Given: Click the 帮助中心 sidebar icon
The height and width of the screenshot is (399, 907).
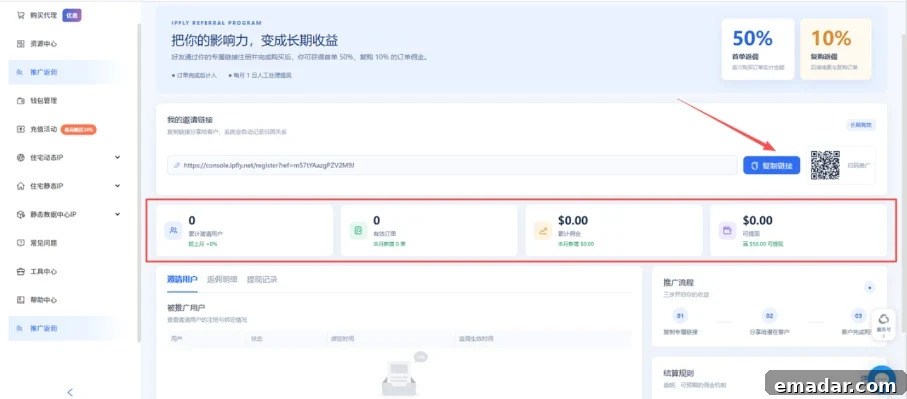Looking at the screenshot, I should pyautogui.click(x=20, y=300).
